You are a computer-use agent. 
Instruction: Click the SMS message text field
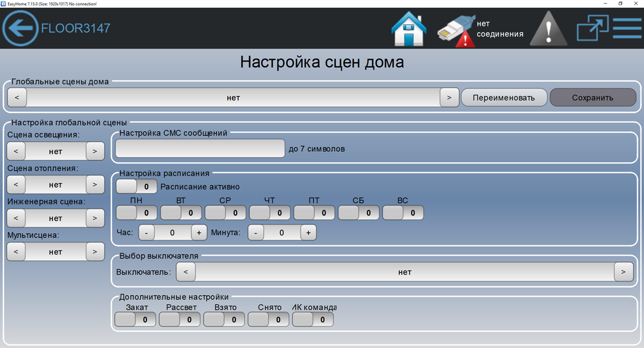200,149
